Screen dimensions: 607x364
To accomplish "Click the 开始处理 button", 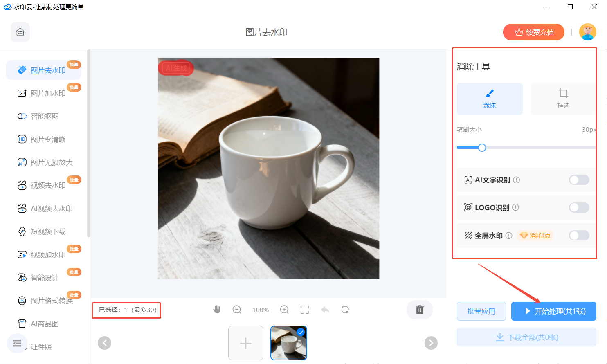I will [553, 311].
